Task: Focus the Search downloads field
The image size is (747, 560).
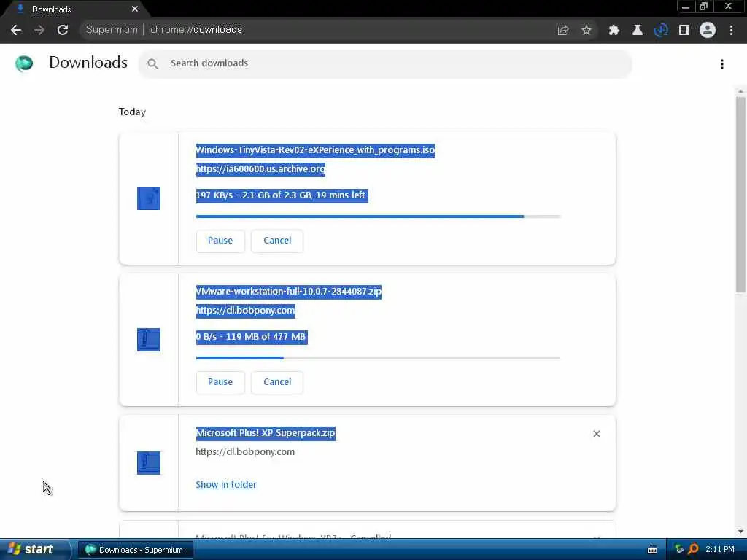Action: (385, 64)
